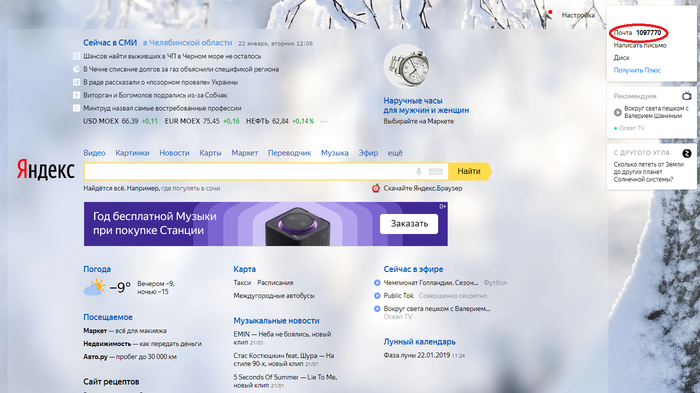Click the smart speaker image on banner
Viewport: 700px width, 393px height.
click(x=298, y=226)
